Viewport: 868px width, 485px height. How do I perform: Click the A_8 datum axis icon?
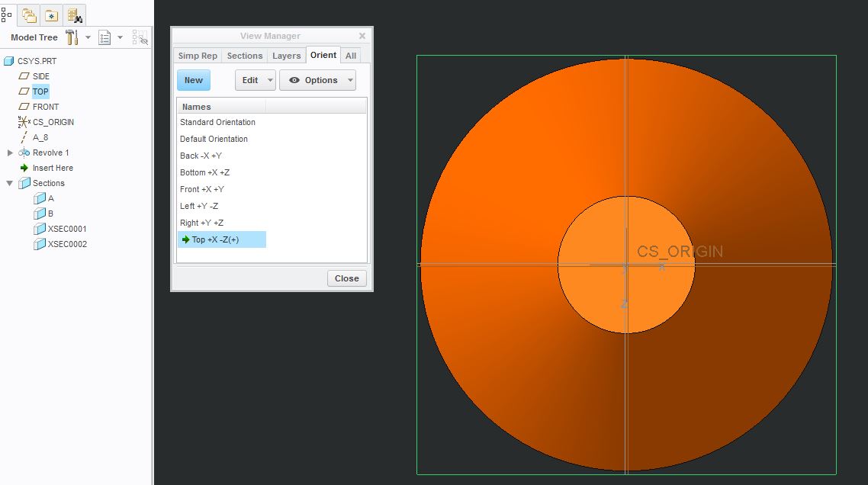[x=24, y=137]
